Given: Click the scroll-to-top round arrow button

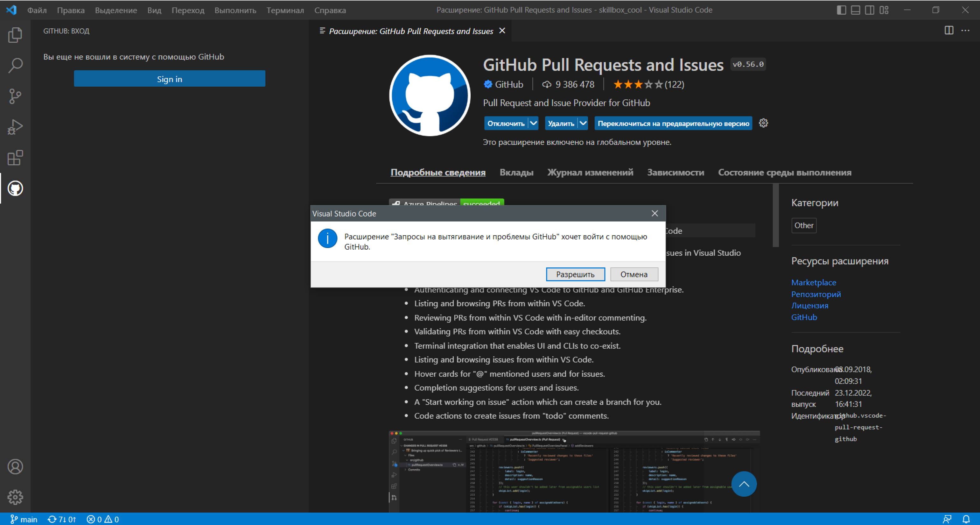Looking at the screenshot, I should [744, 484].
